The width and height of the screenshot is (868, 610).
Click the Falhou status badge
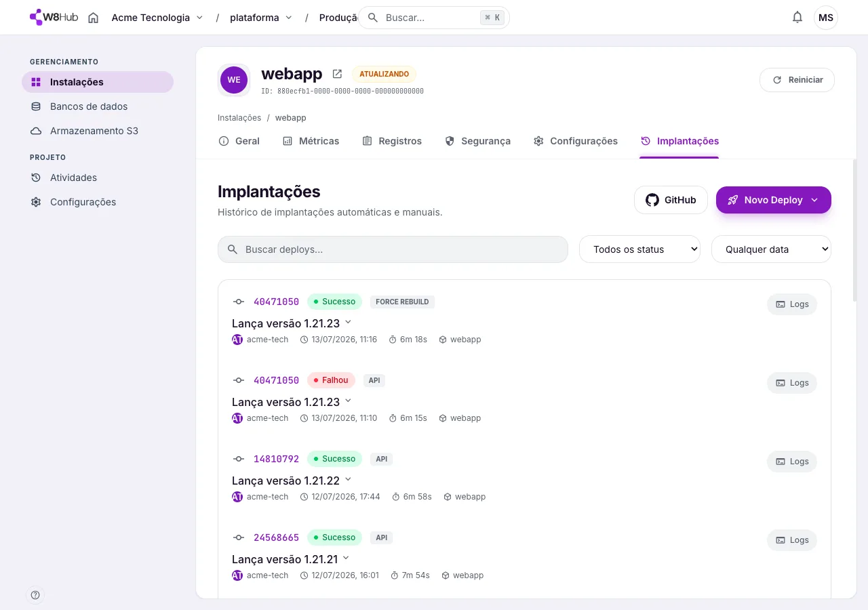pos(332,380)
